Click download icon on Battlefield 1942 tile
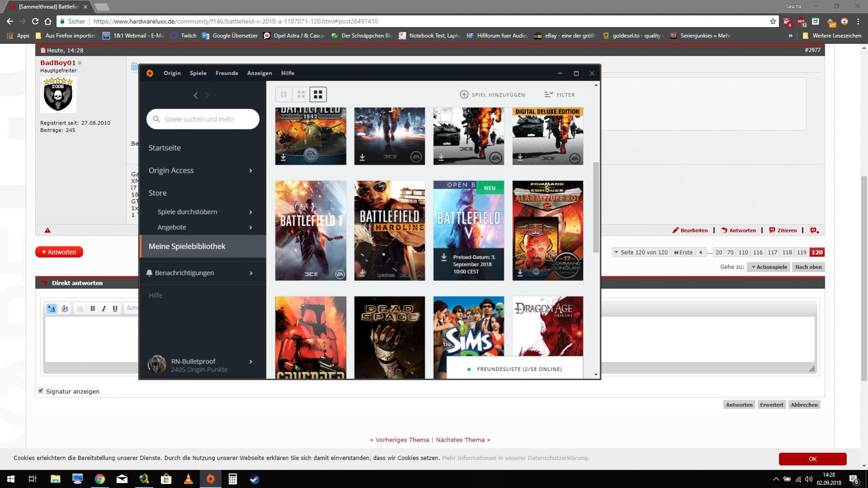The width and height of the screenshot is (868, 488). click(x=283, y=157)
